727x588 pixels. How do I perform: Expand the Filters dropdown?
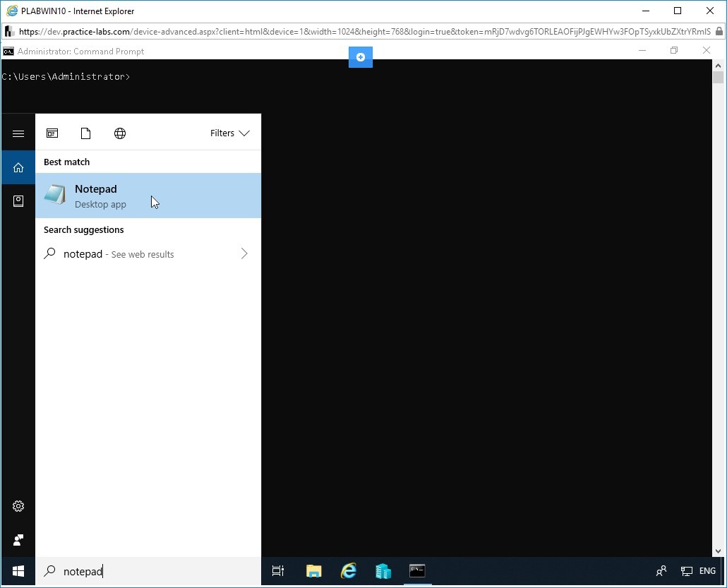(230, 133)
